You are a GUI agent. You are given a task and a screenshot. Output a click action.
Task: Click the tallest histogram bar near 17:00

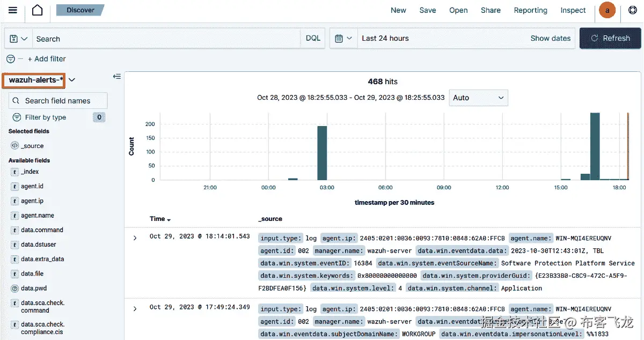595,146
